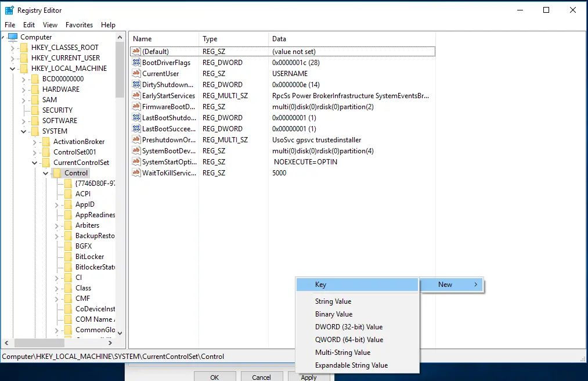Click the HARDWARE folder icon
Viewport: 588px width, 381px height.
(x=35, y=89)
